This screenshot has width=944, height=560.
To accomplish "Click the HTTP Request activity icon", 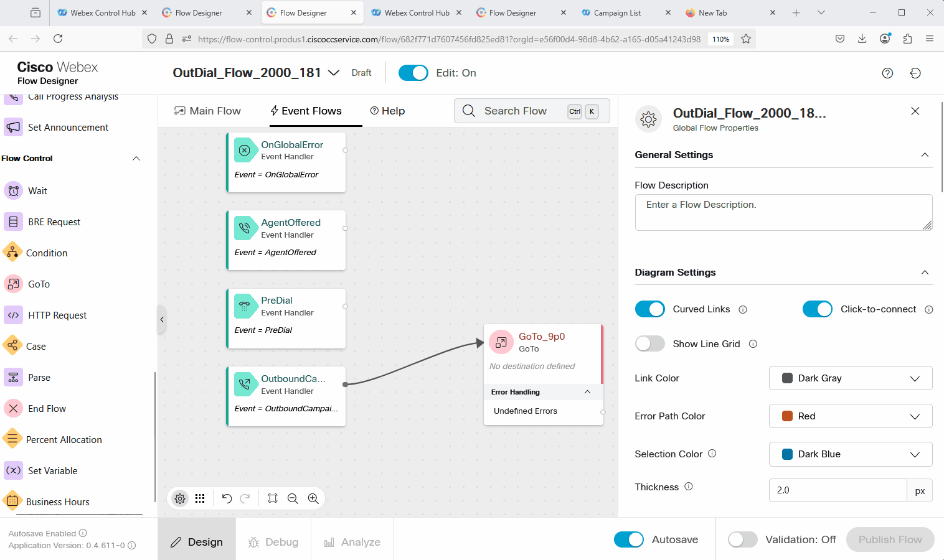I will click(13, 315).
